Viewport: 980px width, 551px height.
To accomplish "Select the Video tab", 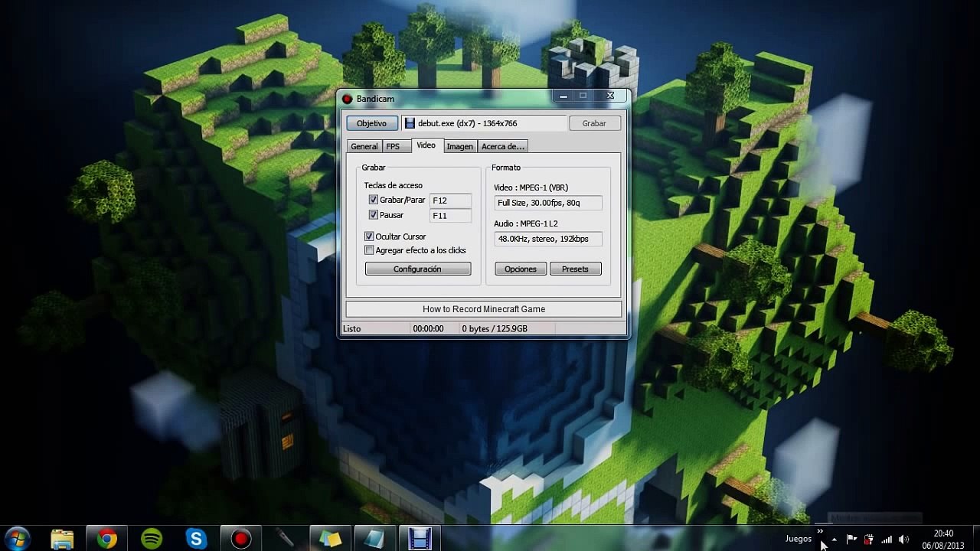I will [426, 145].
